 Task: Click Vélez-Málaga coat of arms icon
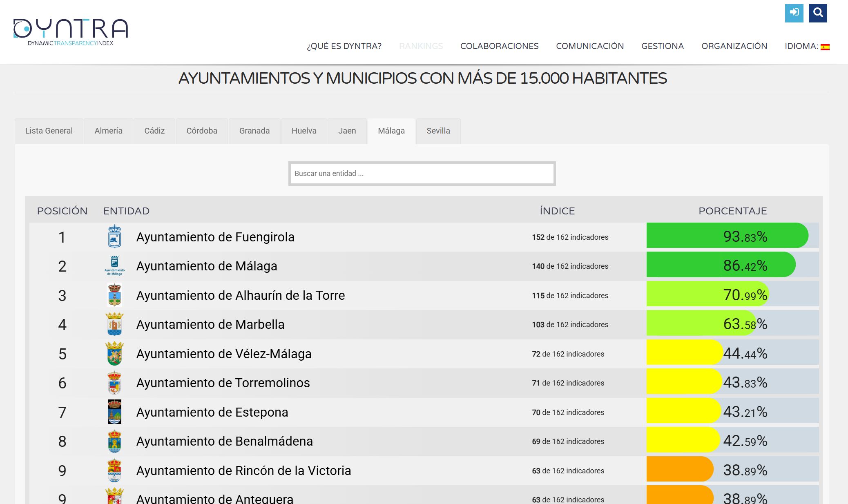(114, 354)
